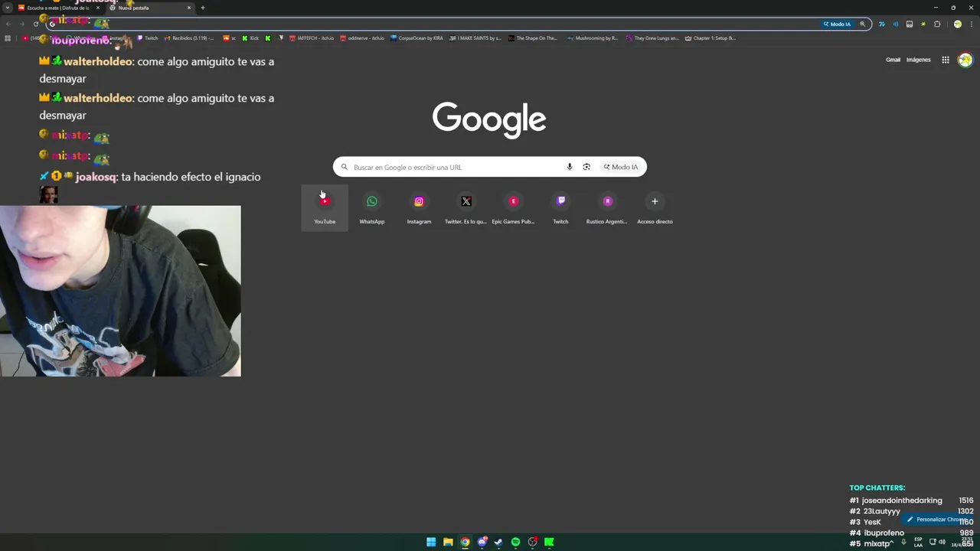Image resolution: width=980 pixels, height=551 pixels.
Task: Open the Google apps grid
Action: pos(946,60)
